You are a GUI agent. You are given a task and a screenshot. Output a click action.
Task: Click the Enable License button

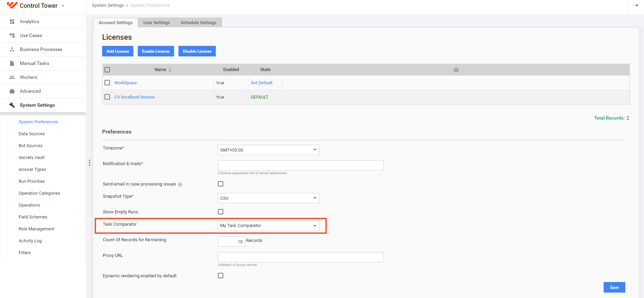pos(156,51)
